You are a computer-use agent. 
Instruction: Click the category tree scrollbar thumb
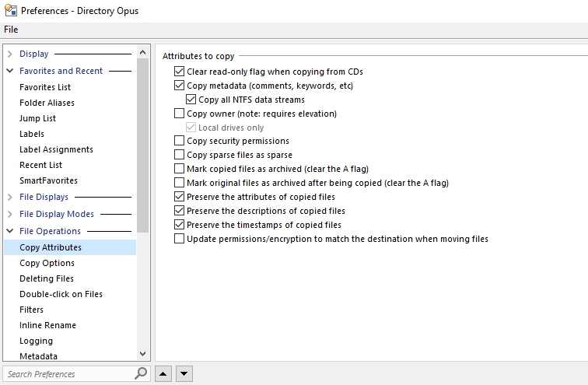coord(142,145)
